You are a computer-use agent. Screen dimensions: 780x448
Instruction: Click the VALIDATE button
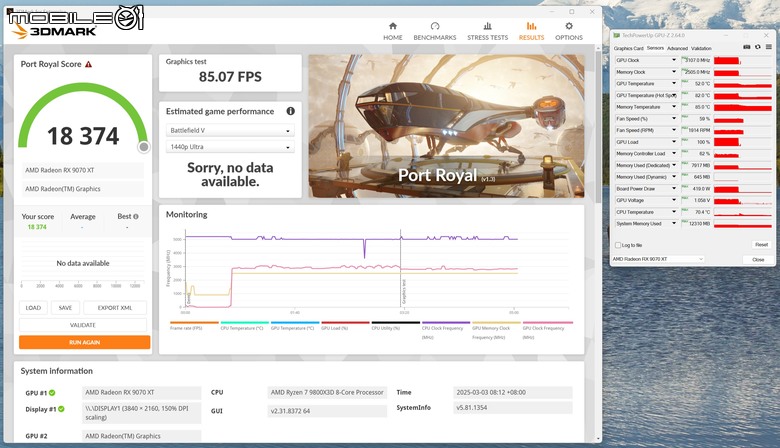[x=83, y=325]
